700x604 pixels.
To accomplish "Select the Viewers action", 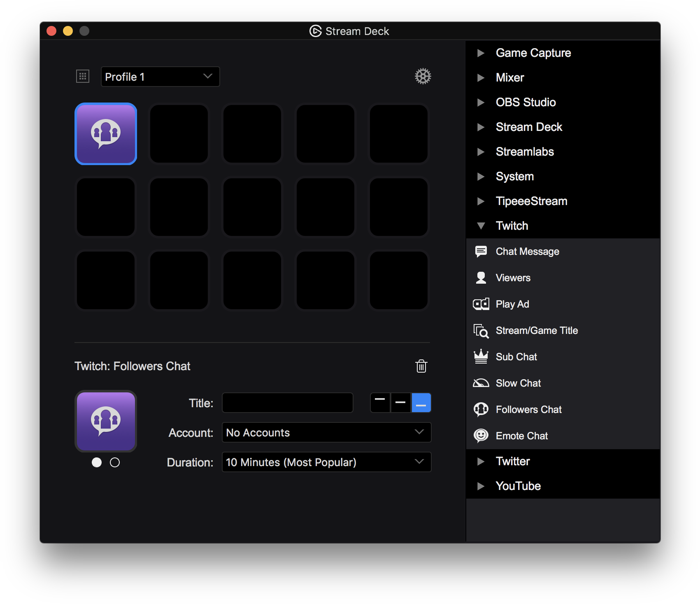I will (513, 278).
